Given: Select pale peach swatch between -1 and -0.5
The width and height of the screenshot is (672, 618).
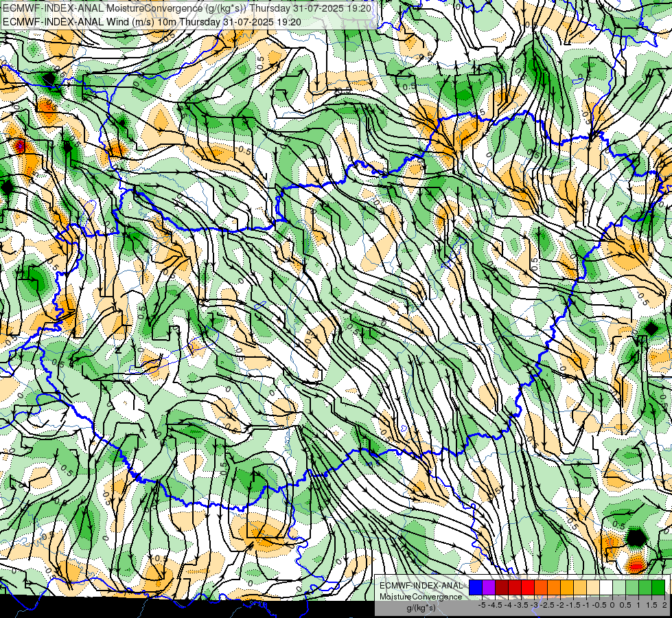Looking at the screenshot, I should click(593, 587).
